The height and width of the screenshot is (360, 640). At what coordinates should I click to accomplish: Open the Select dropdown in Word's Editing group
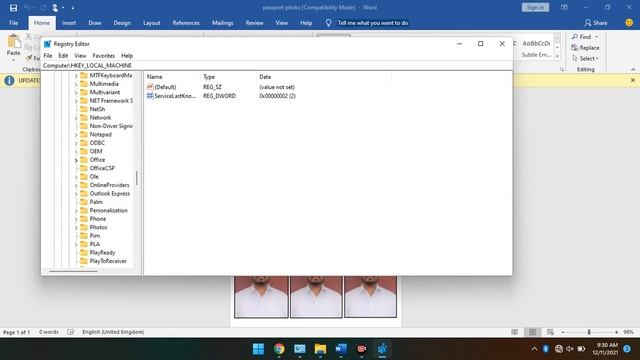[585, 58]
